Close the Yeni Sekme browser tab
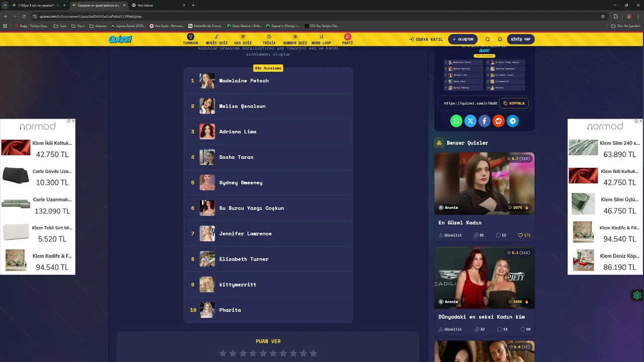Screen dimensions: 644x362 pyautogui.click(x=184, y=5)
